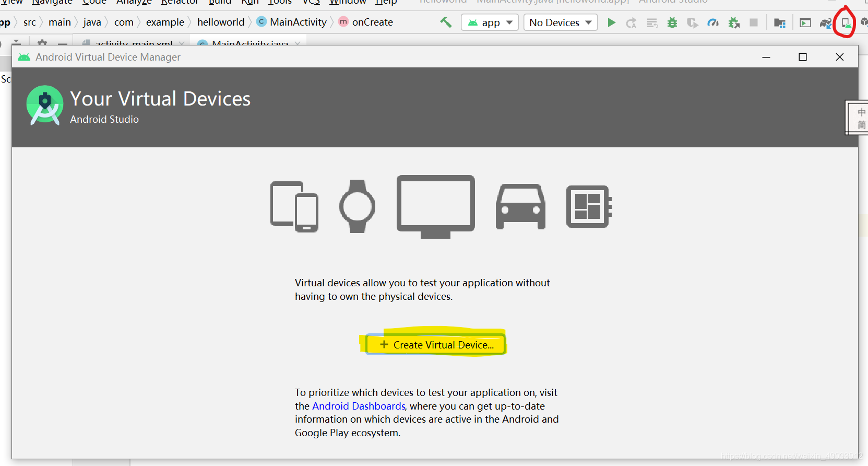Click the onCreate method icon in breadcrumb
The image size is (868, 466).
[343, 22]
